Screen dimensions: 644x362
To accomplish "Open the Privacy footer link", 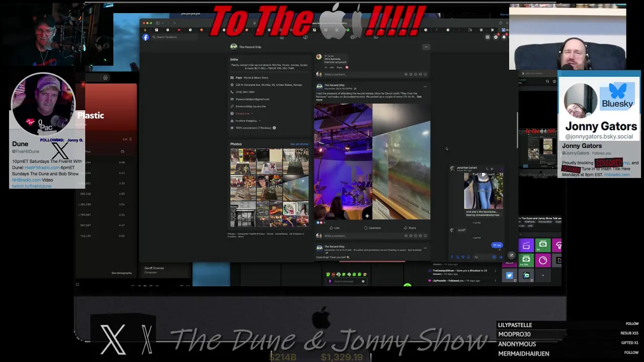I will click(231, 234).
